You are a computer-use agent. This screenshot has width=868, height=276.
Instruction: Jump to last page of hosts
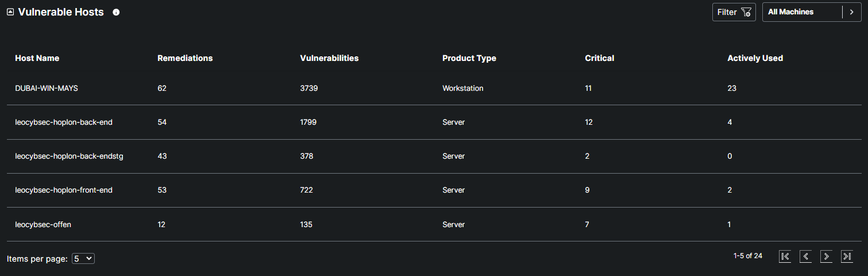coord(847,256)
